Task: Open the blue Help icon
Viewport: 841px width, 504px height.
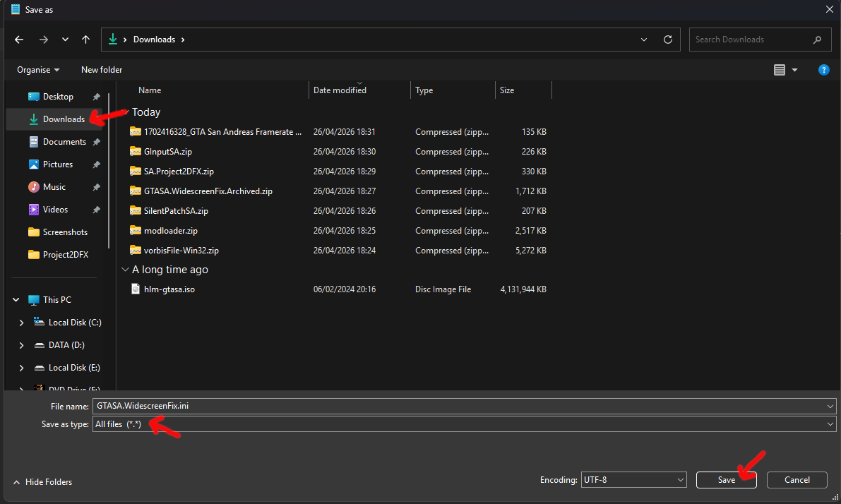Action: 823,70
